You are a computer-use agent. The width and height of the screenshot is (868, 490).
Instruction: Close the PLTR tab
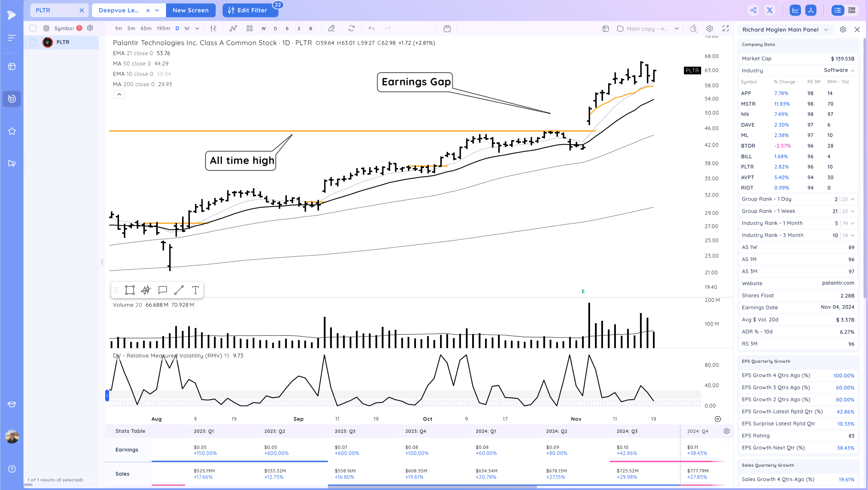[82, 10]
